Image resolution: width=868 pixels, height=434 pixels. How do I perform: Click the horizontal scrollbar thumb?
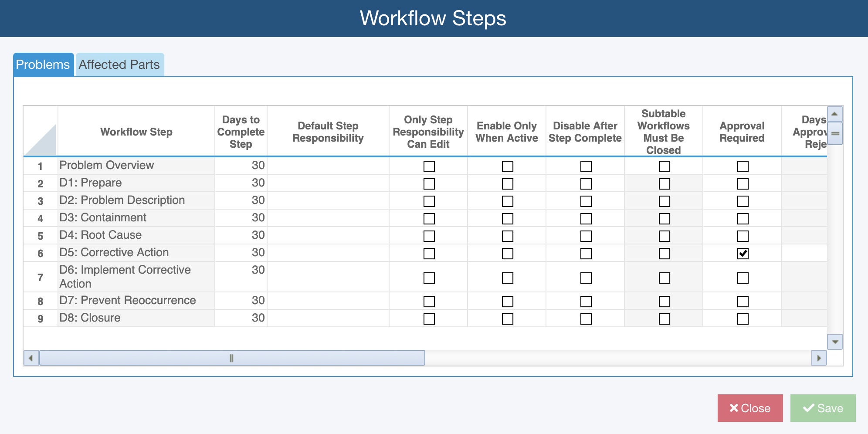point(232,358)
